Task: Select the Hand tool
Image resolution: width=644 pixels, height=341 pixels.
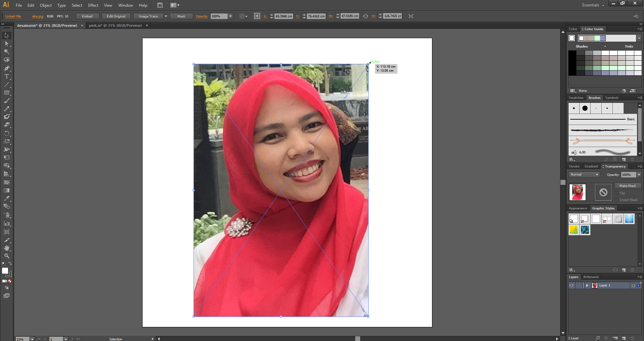Action: [x=7, y=248]
